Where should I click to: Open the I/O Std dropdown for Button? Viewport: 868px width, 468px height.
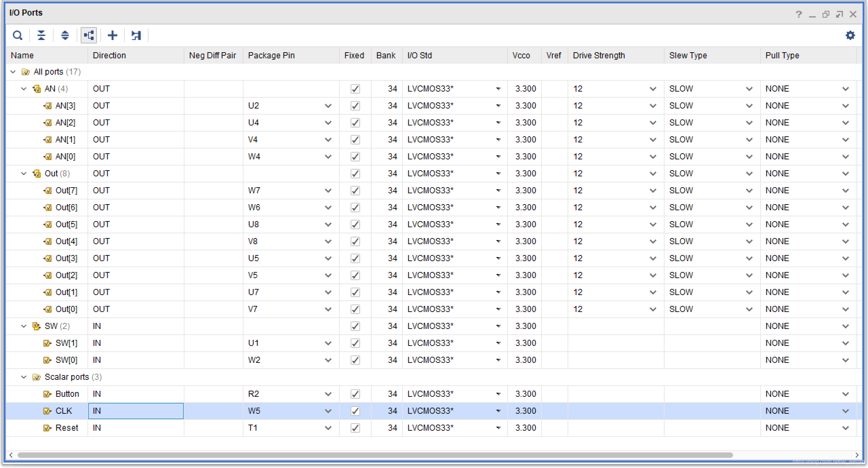pos(498,394)
